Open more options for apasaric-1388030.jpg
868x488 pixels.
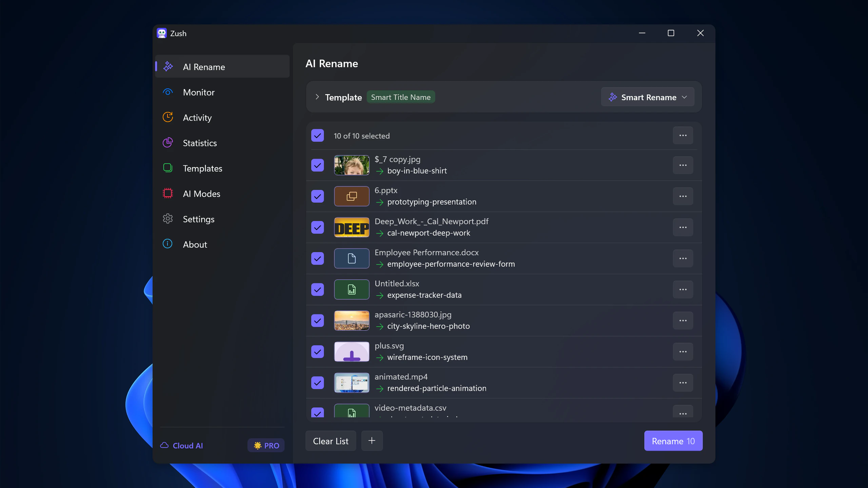(x=683, y=321)
